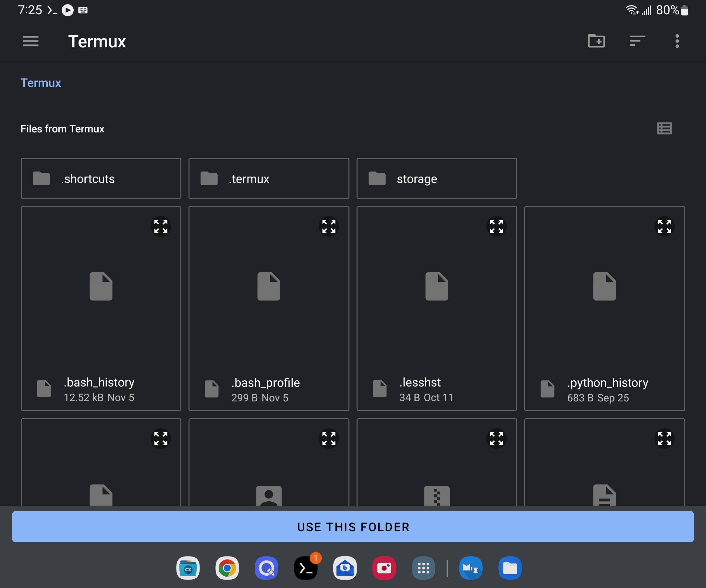Open Termux terminal from the dock
Screen dimensions: 706x588
[306, 568]
